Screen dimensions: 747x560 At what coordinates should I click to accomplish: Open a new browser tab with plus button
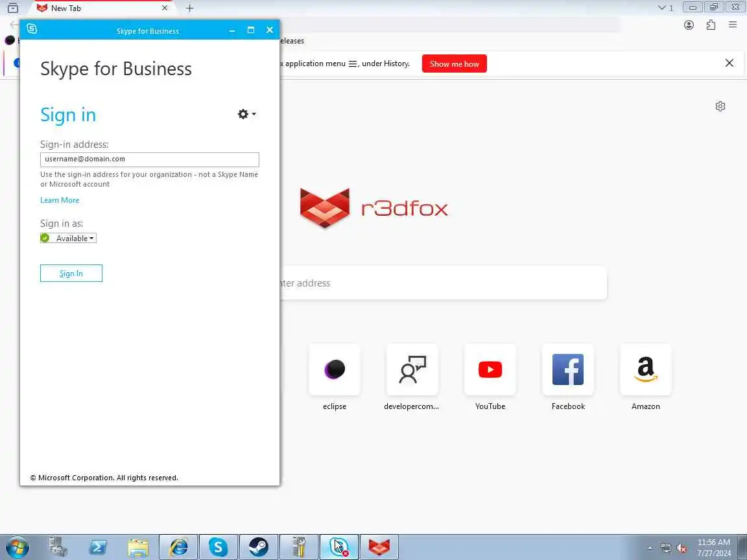[x=189, y=8]
